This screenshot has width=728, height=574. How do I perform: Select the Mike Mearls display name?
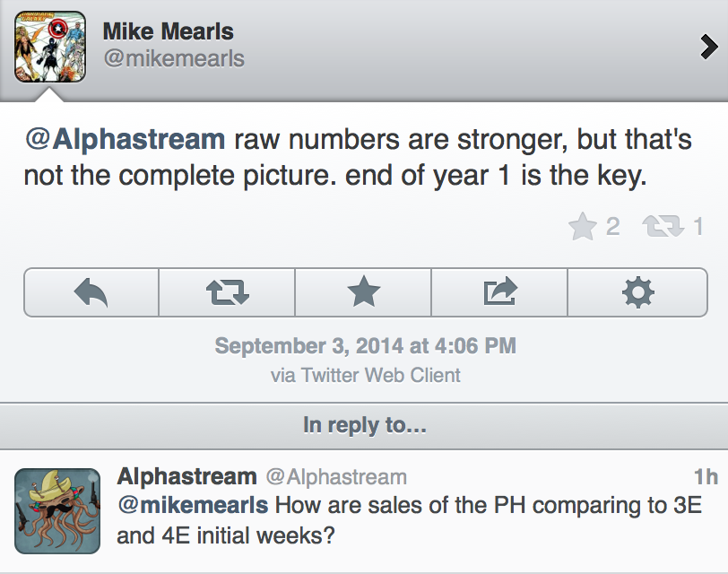[x=168, y=32]
